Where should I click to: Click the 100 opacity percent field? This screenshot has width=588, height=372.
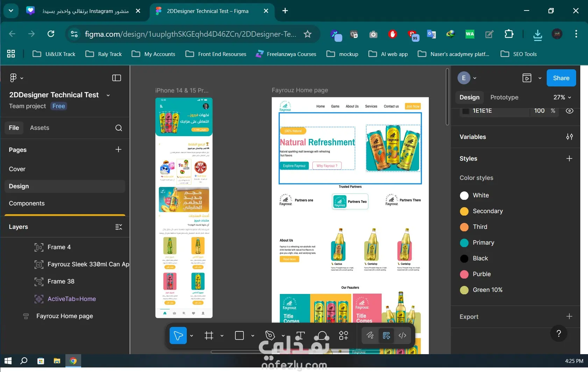(x=539, y=111)
